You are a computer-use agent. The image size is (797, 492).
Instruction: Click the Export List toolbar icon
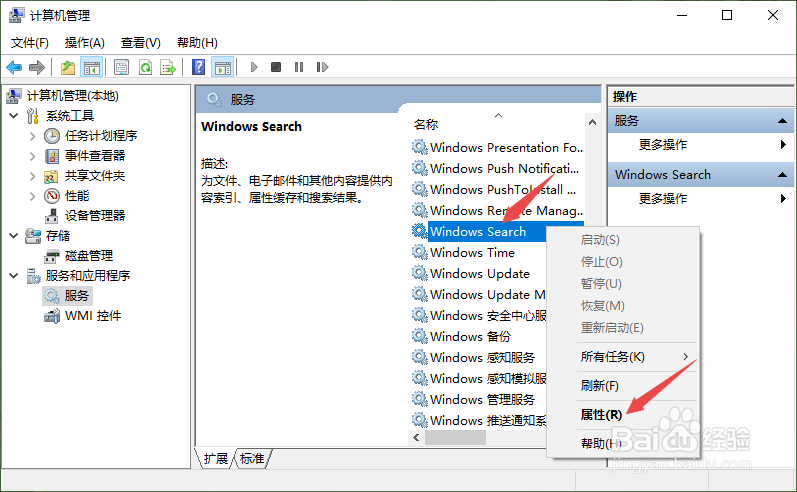coord(168,67)
